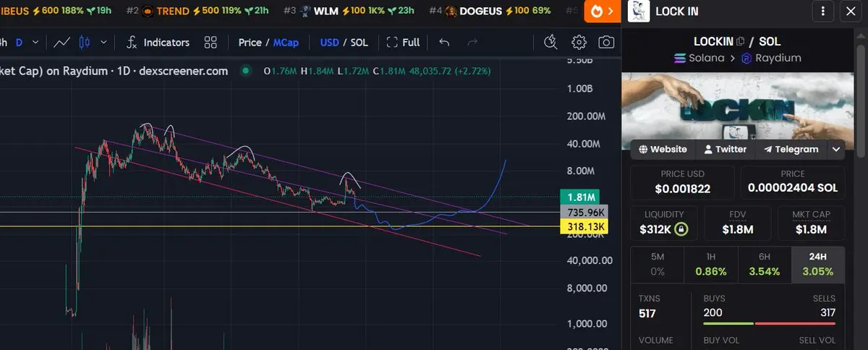Open the LOCK IN three-dot options menu
868x350 pixels.
pyautogui.click(x=823, y=11)
